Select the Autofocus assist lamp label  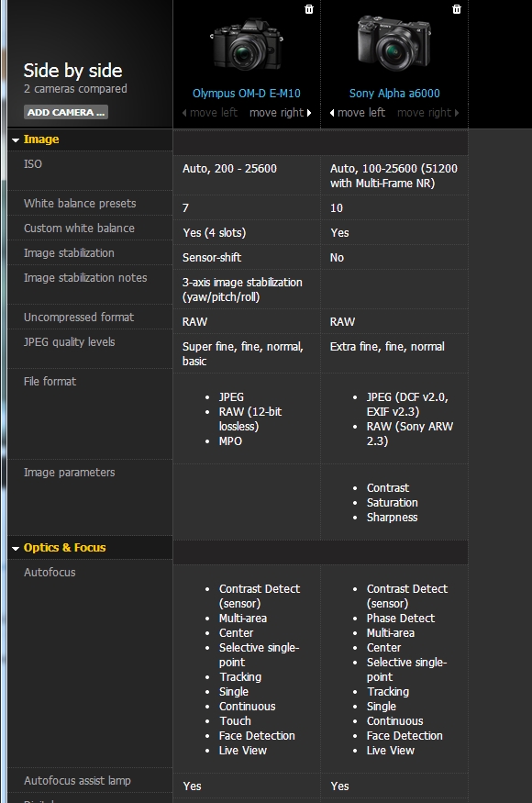click(x=77, y=781)
